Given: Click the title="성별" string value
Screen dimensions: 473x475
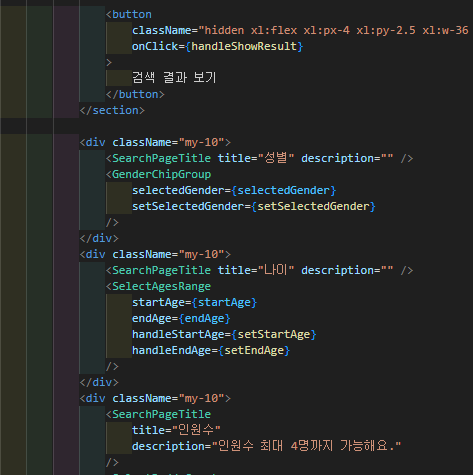Looking at the screenshot, I should tap(276, 158).
